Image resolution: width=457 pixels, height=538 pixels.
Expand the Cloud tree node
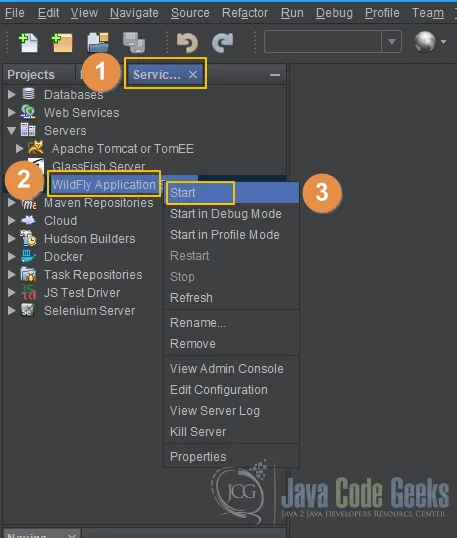(x=12, y=220)
